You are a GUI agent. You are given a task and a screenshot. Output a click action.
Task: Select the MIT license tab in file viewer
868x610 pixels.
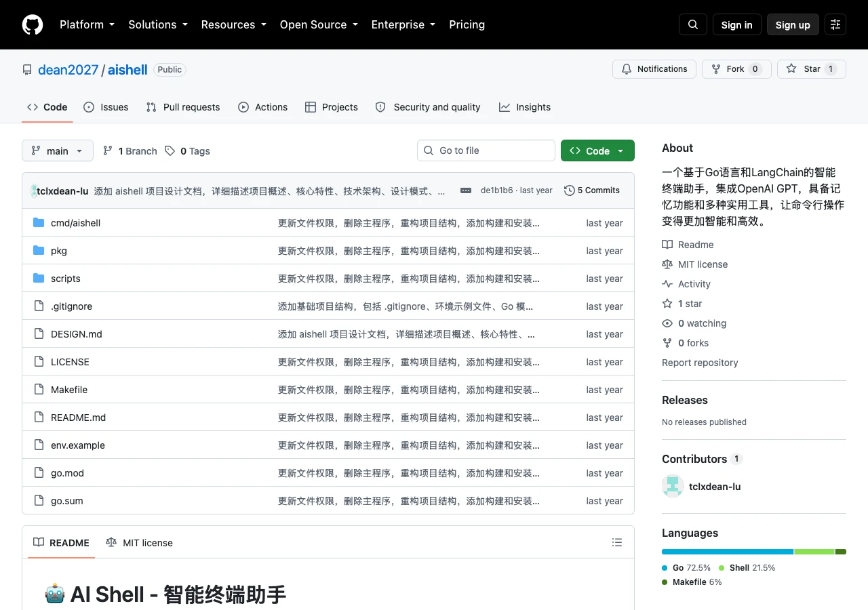139,542
